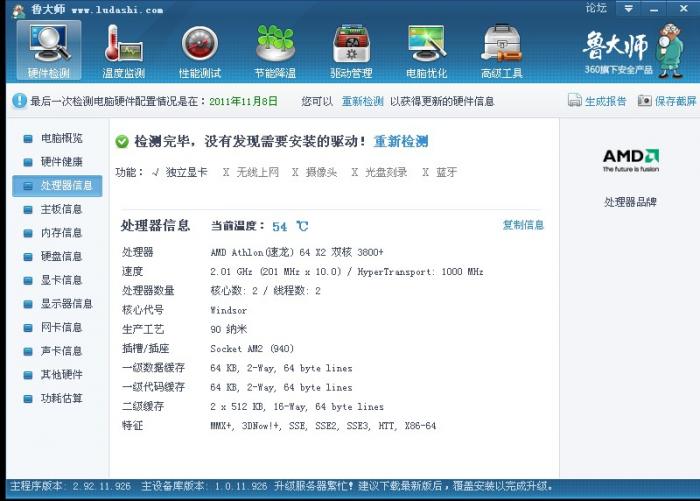Open the 论坛 forum link
Screen dimensions: 700x501
596,8
